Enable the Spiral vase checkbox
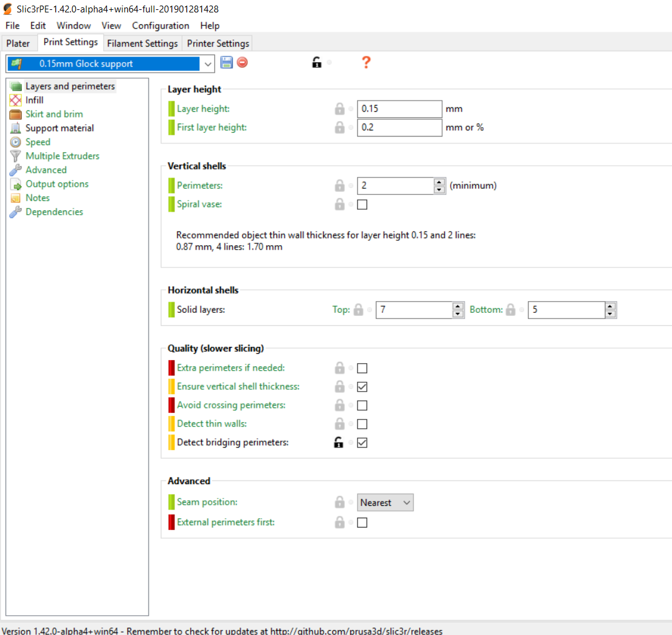Screen dimensions: 672x635 [x=362, y=204]
